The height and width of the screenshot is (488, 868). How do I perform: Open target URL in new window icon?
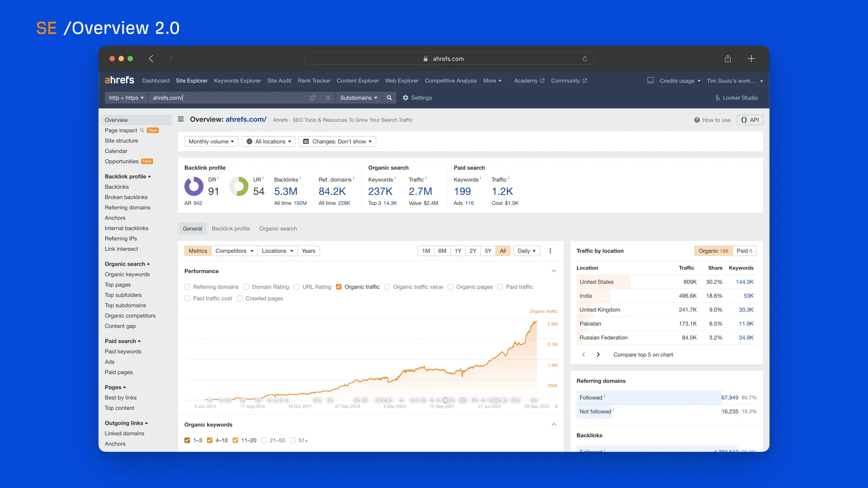(x=312, y=98)
